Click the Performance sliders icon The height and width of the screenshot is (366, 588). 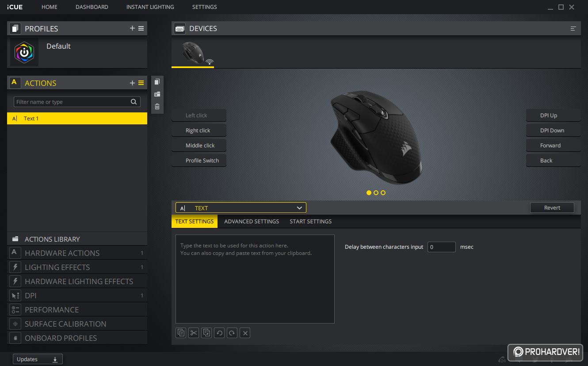15,310
